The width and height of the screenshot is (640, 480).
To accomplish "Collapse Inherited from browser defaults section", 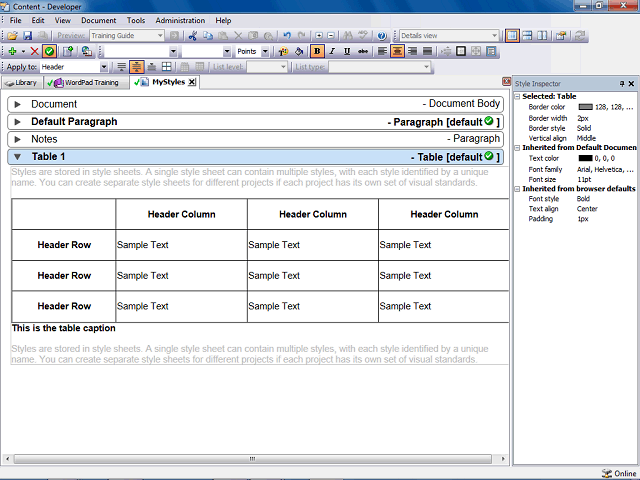I will [x=517, y=189].
